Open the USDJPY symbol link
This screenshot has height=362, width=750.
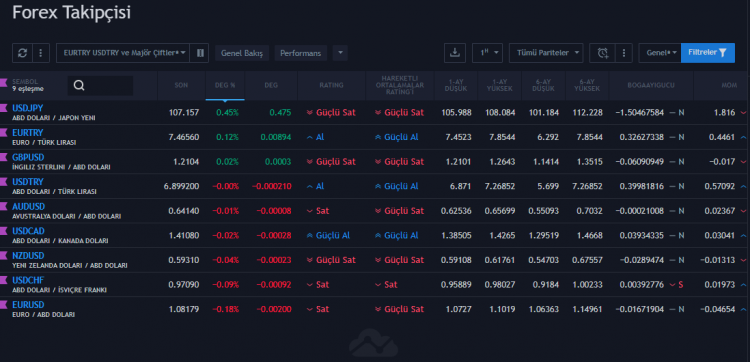coord(28,108)
